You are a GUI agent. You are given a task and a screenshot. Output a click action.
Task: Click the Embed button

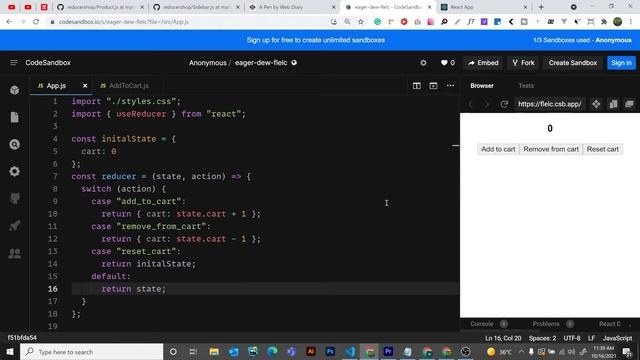483,63
